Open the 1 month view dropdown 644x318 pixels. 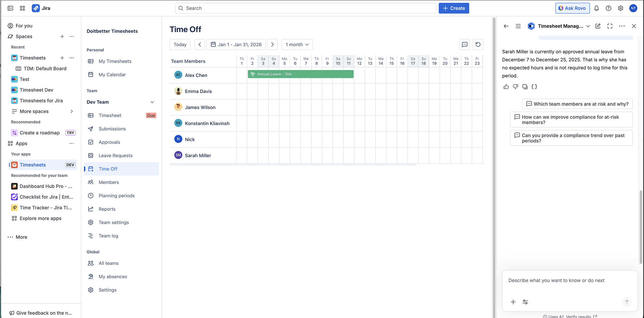(x=297, y=44)
